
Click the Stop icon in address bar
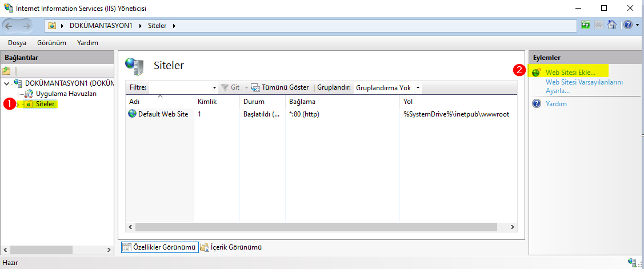pyautogui.click(x=599, y=25)
